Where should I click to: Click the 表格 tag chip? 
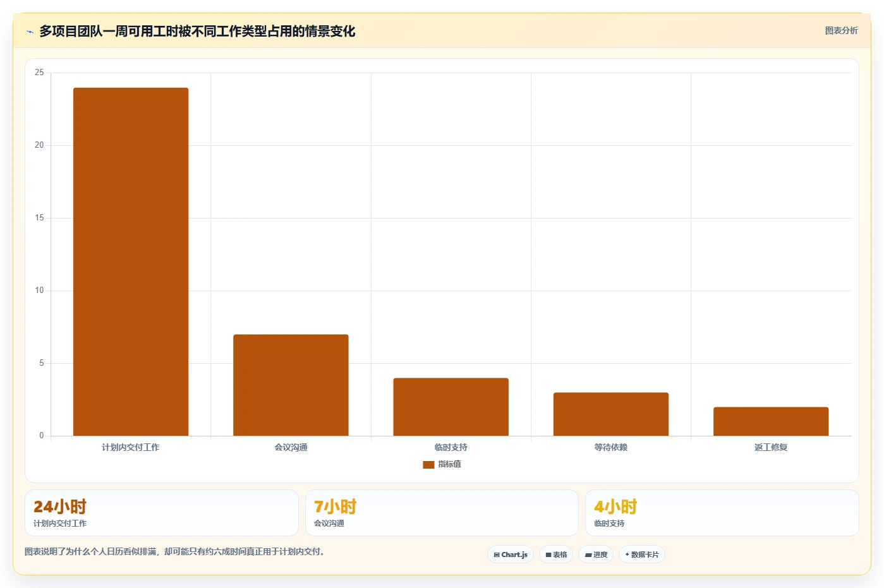click(x=556, y=555)
